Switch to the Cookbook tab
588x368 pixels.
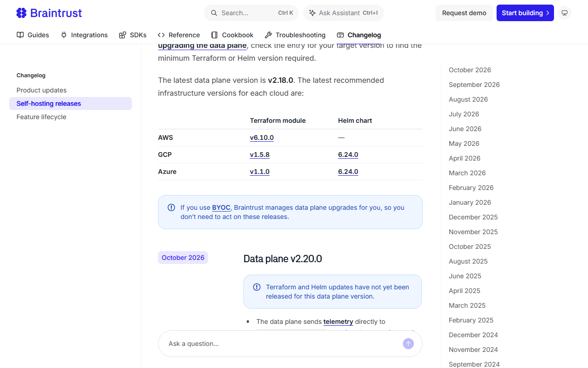232,35
